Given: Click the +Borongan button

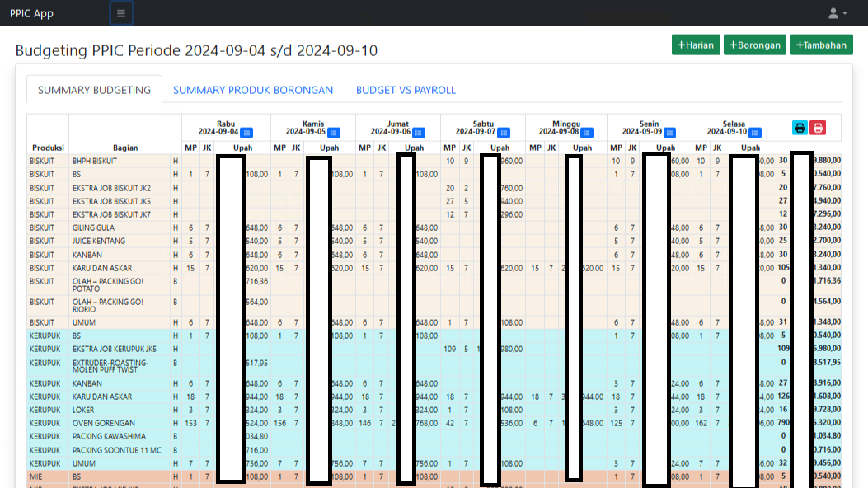Looking at the screenshot, I should (754, 45).
